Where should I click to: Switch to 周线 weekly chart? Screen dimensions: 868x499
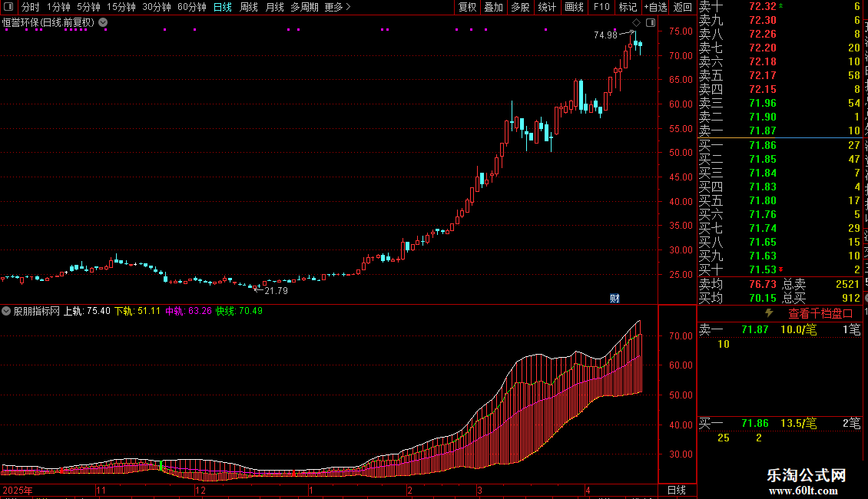[x=249, y=7]
